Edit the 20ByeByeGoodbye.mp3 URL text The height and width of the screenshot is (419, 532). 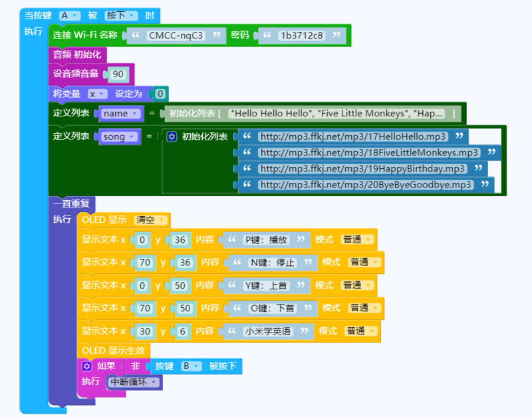click(x=365, y=185)
